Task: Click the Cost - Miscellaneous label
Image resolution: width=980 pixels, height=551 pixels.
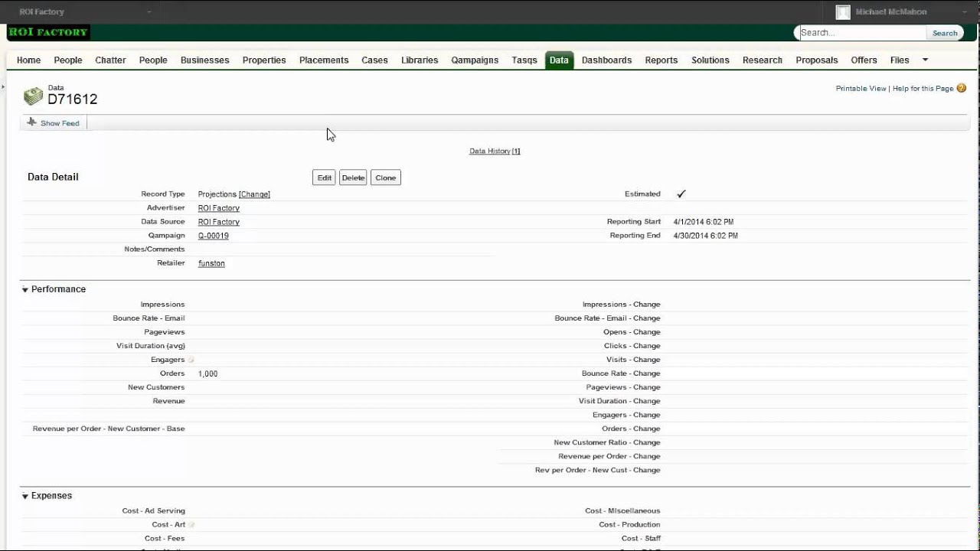Action: (x=622, y=511)
